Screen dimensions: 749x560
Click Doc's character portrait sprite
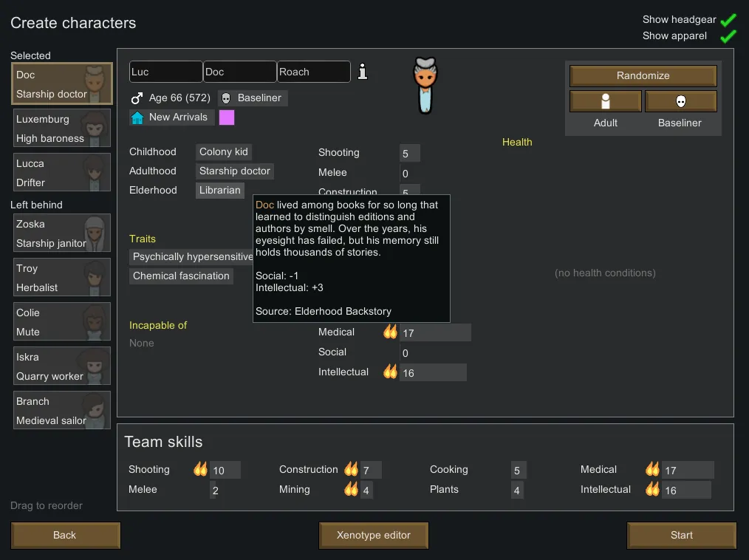coord(425,86)
